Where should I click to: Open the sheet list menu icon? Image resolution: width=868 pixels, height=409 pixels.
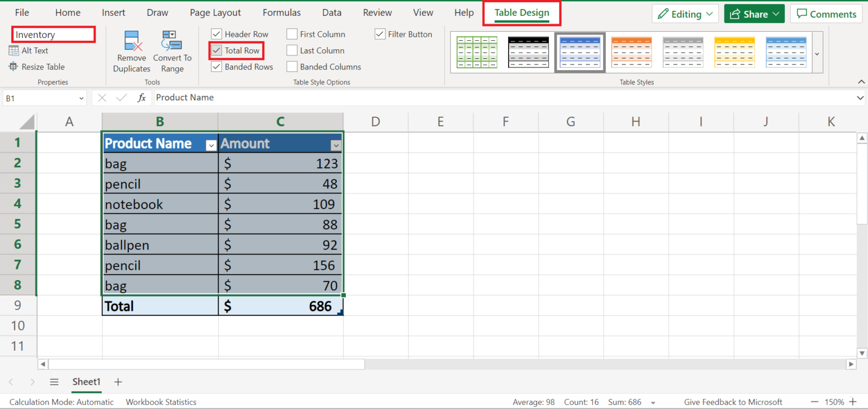pos(54,382)
